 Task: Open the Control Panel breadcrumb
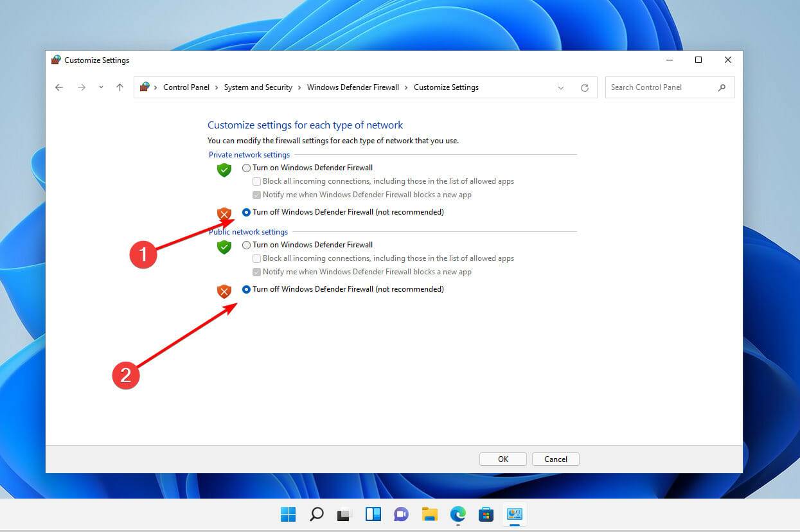tap(186, 87)
